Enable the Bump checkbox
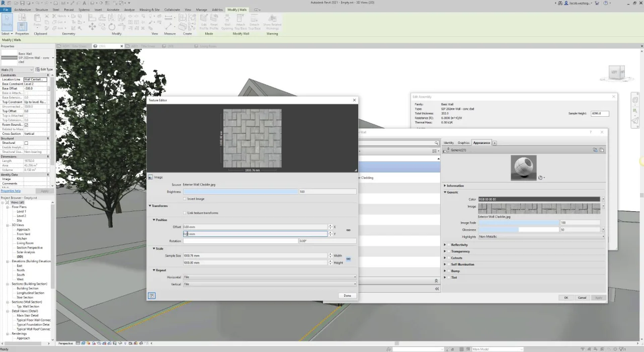 coord(449,271)
